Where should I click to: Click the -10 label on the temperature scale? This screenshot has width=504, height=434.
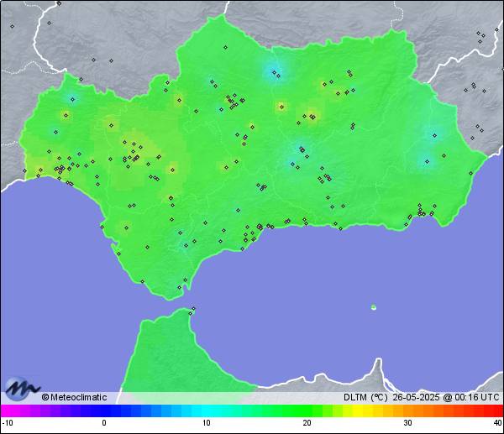pyautogui.click(x=7, y=424)
